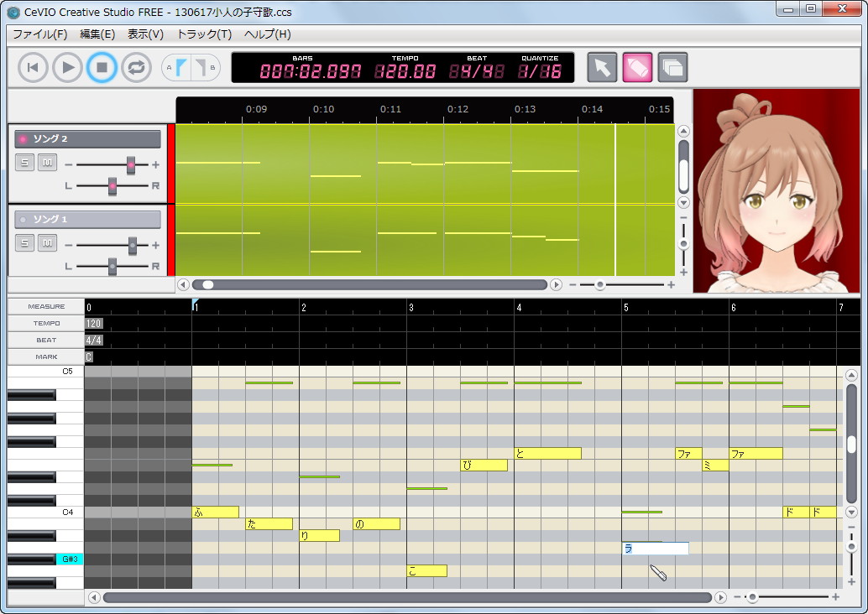868x614 pixels.
Task: Click the note labeled ラ in piano roll
Action: click(655, 548)
